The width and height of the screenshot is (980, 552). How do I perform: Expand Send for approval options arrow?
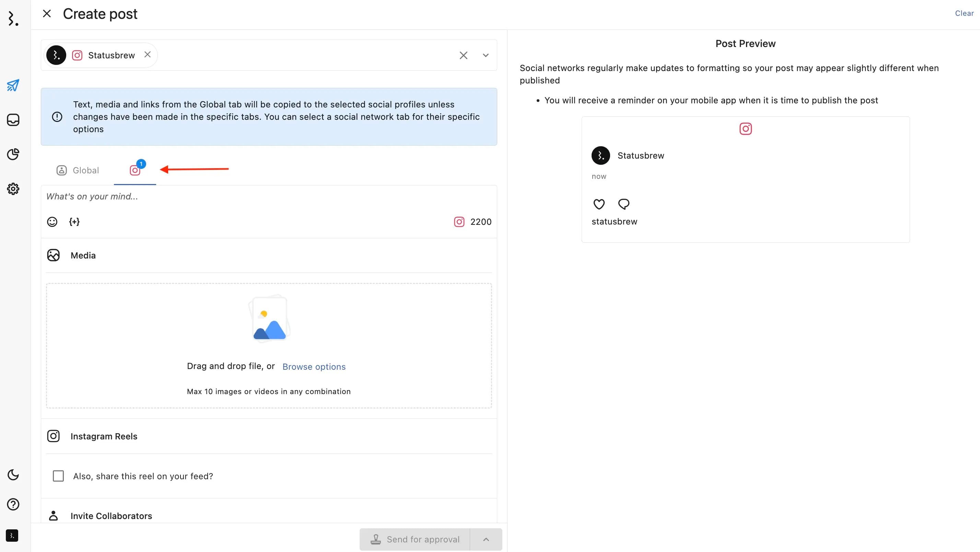click(486, 539)
